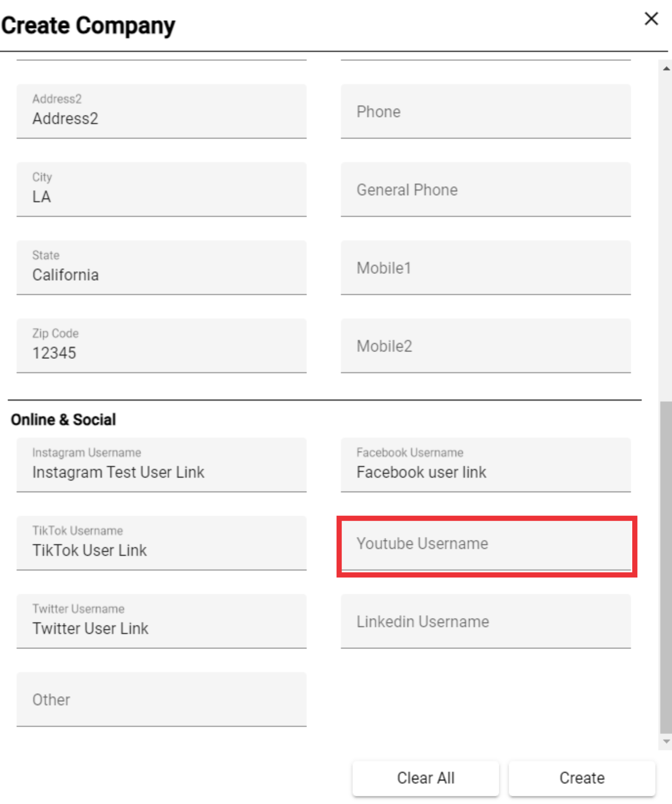
Task: Click the State field showing California
Action: pos(162,268)
